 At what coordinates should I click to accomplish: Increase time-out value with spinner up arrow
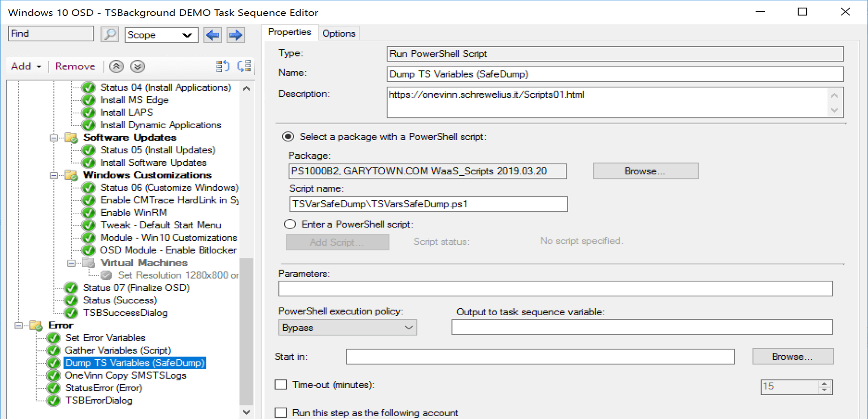[x=824, y=383]
